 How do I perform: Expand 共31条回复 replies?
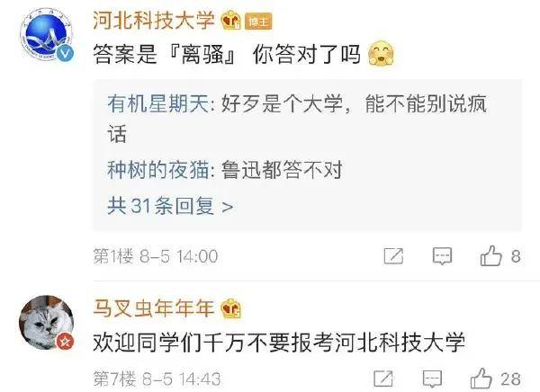[x=170, y=206]
